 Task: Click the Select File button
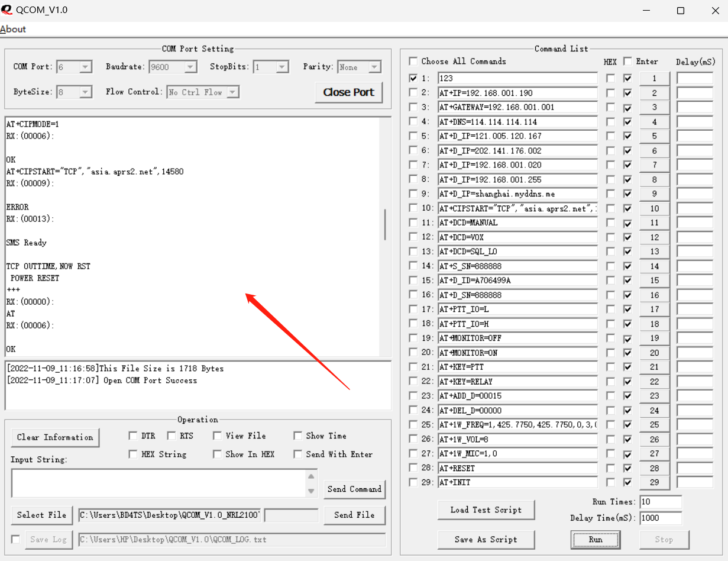coord(42,515)
